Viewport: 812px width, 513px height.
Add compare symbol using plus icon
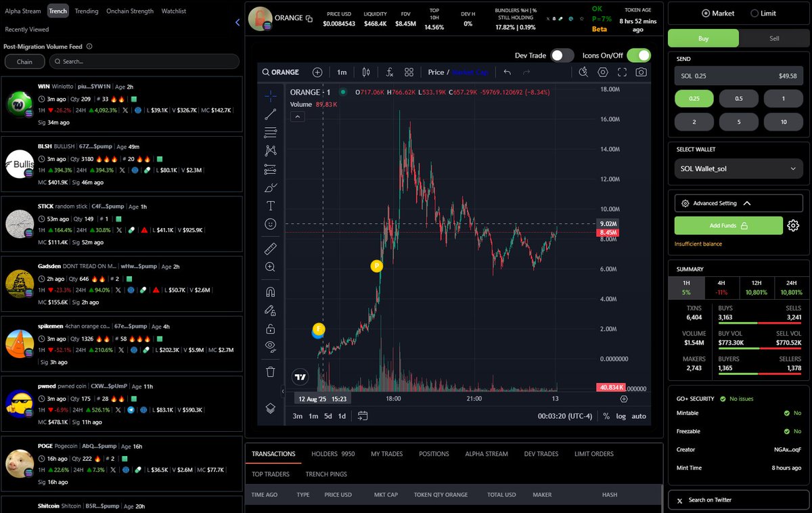317,72
